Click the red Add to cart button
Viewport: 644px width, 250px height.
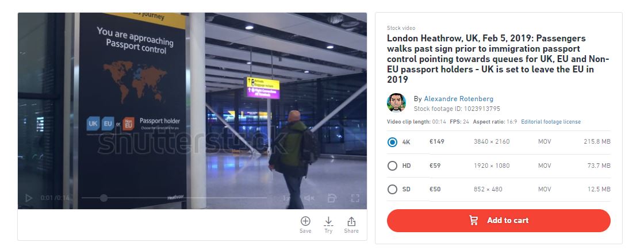coord(499,221)
